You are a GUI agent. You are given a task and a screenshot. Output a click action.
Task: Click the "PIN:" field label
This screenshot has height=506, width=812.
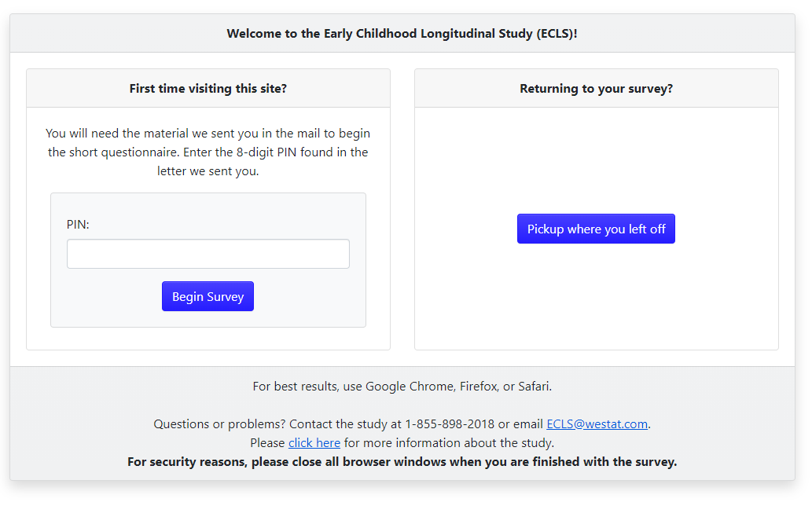coord(79,225)
